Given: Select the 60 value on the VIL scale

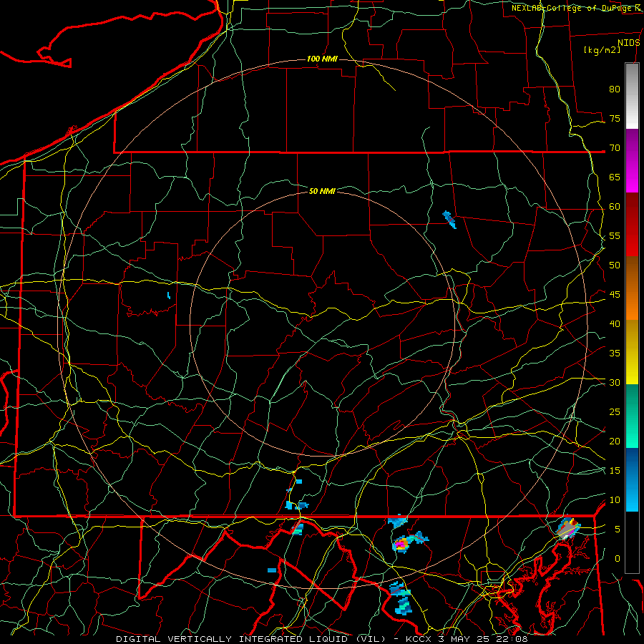Looking at the screenshot, I should [x=615, y=207].
